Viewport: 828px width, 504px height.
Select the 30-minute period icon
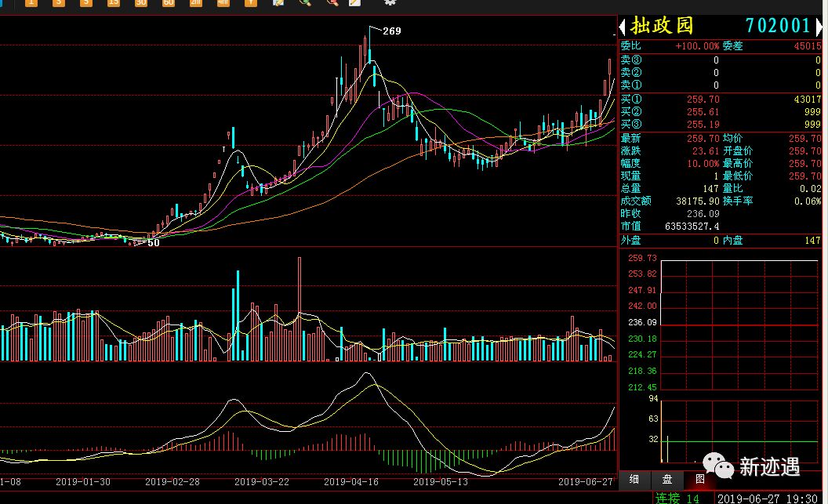click(140, 2)
